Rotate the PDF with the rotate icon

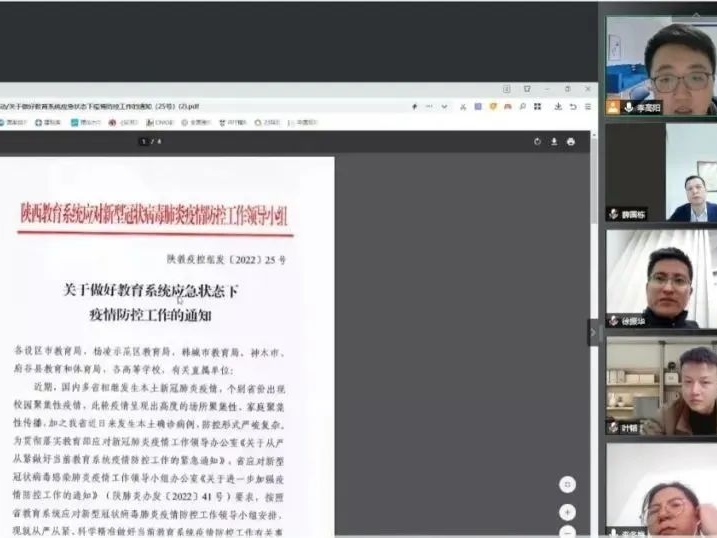pos(537,142)
